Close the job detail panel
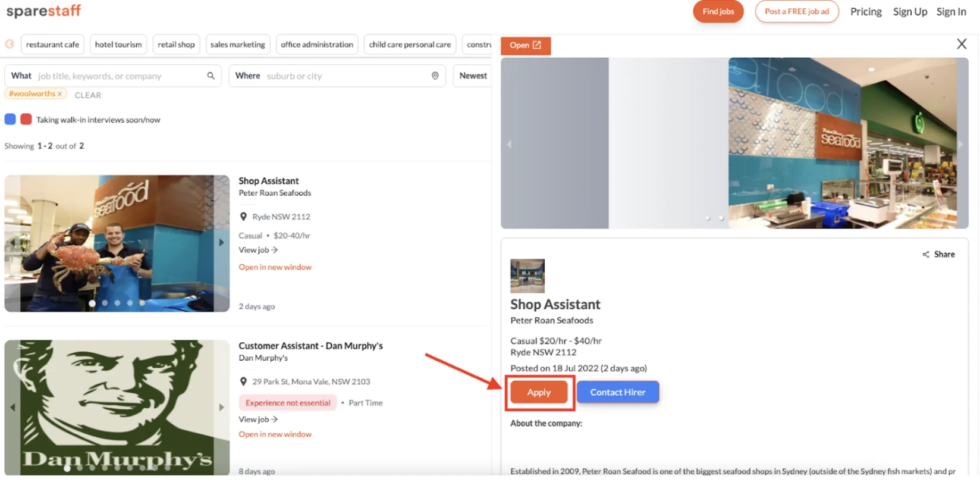This screenshot has width=980, height=482. coord(962,43)
